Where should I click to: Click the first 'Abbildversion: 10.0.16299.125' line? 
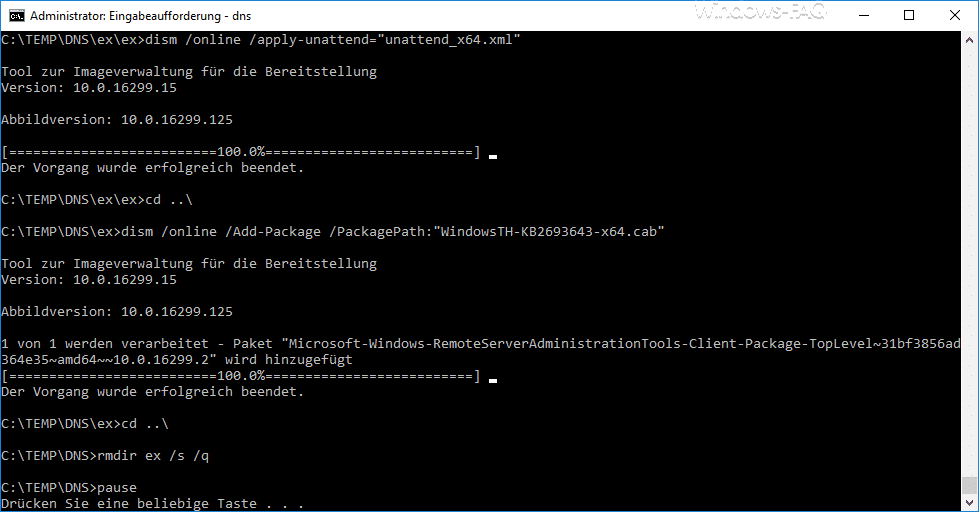pos(117,119)
